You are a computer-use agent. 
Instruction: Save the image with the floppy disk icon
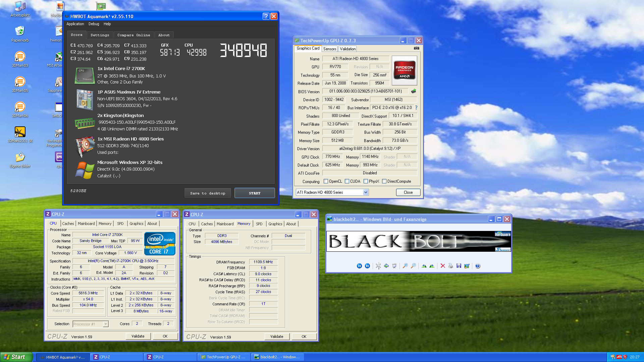(459, 266)
